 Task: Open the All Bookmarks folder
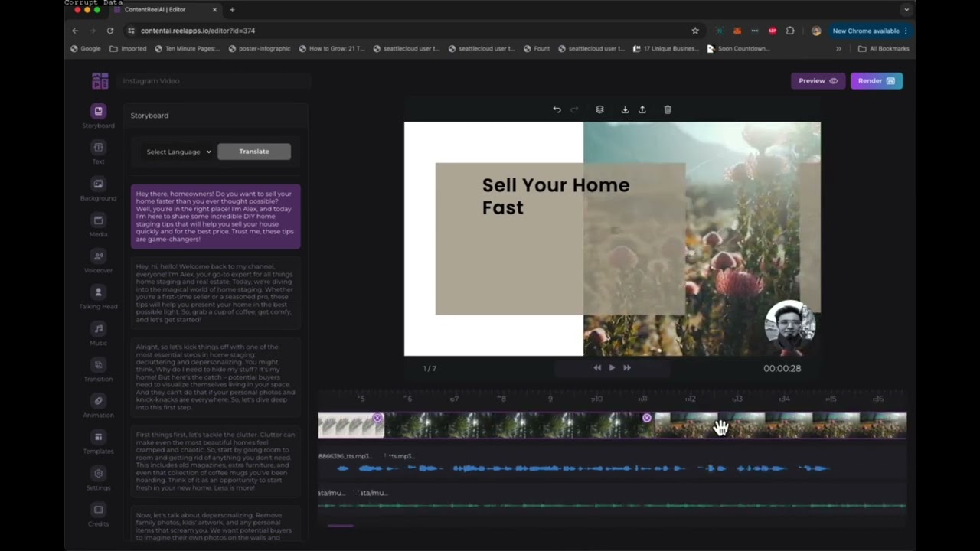tap(884, 48)
